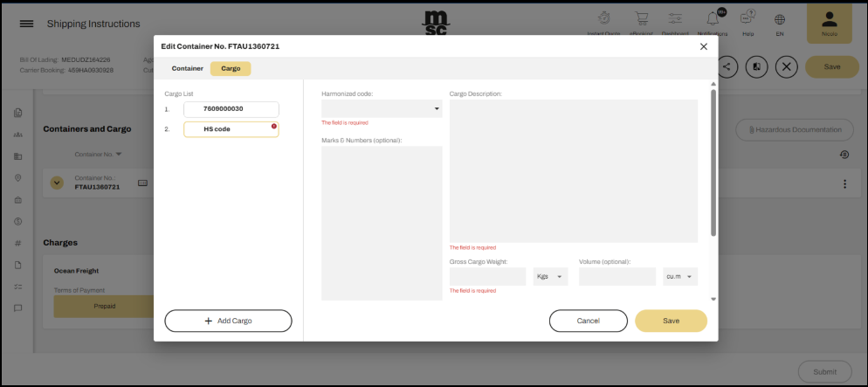Click Cancel in the dialog
Viewport: 868px width, 387px height.
[589, 321]
